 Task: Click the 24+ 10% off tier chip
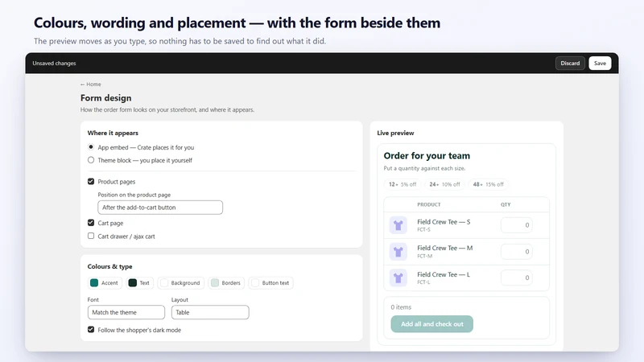(x=444, y=184)
